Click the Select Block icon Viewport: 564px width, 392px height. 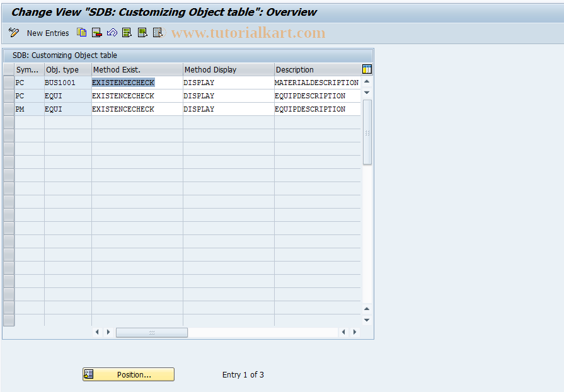[142, 33]
